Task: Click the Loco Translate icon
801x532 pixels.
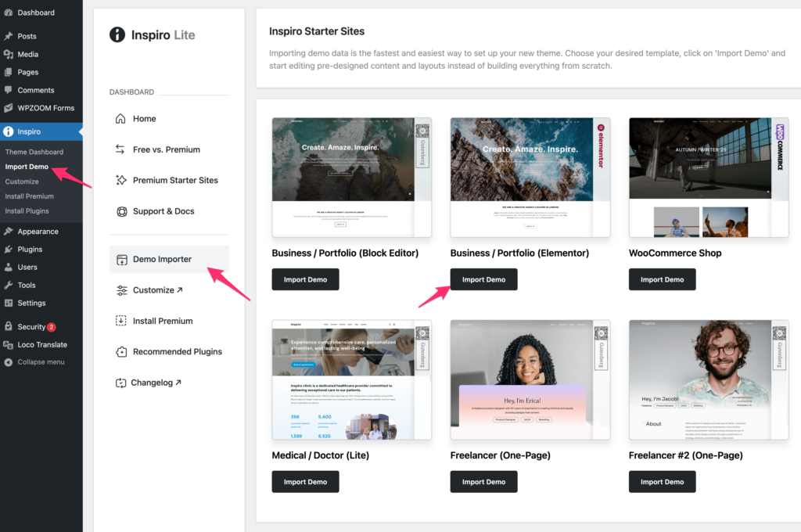Action: (x=8, y=345)
